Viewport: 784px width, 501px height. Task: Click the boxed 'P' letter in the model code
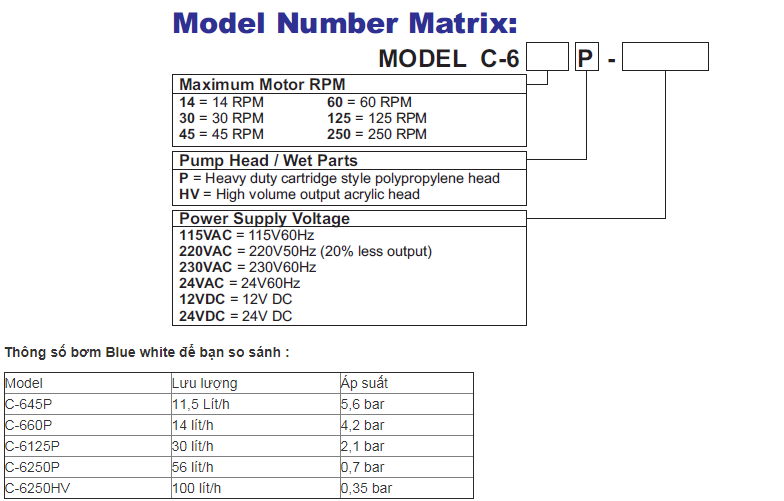586,56
